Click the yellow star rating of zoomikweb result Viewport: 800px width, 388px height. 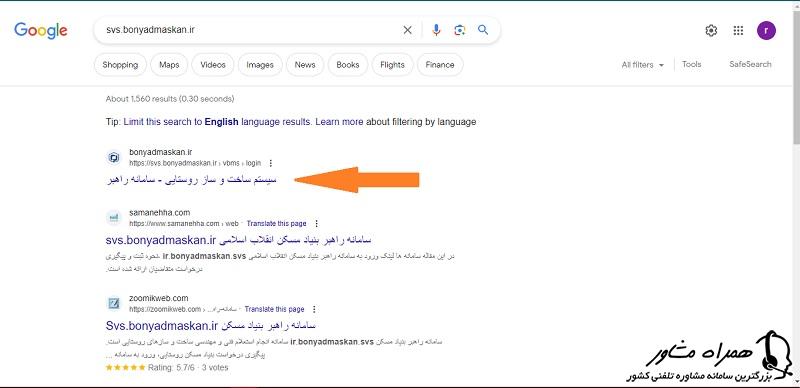pyautogui.click(x=126, y=368)
